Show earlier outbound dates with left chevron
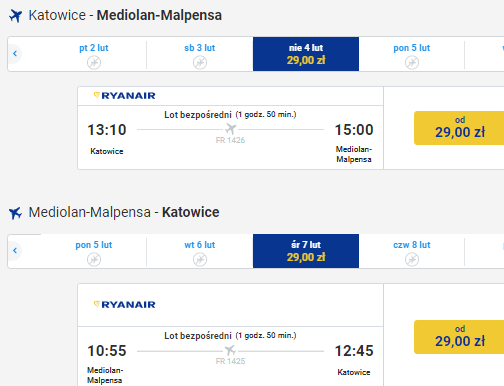 click(15, 53)
